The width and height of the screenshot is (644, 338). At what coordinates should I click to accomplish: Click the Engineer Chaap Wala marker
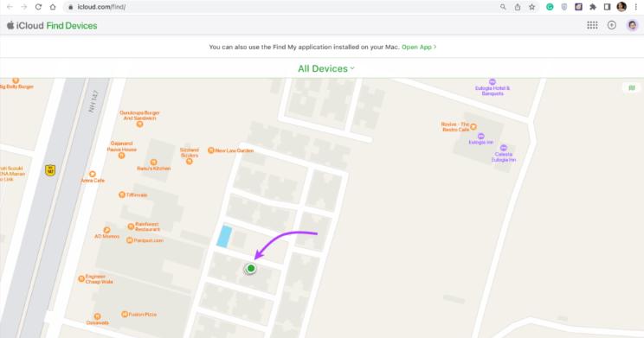tap(81, 279)
